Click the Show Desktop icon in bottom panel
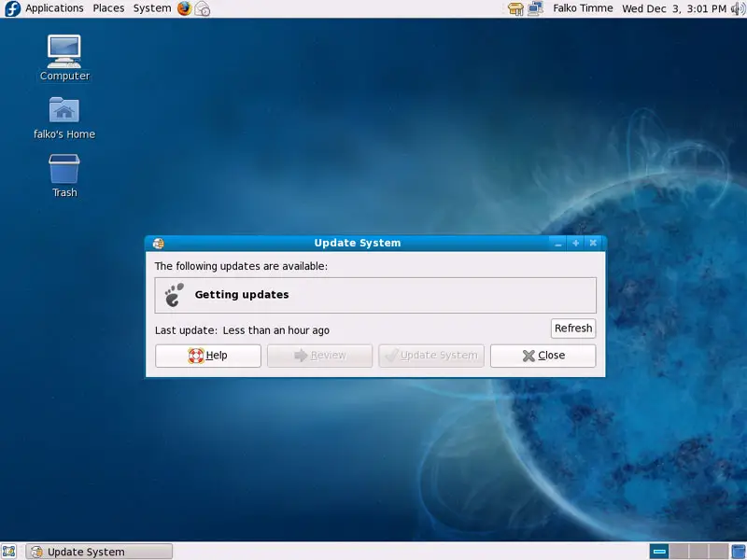The height and width of the screenshot is (560, 747). pos(9,552)
